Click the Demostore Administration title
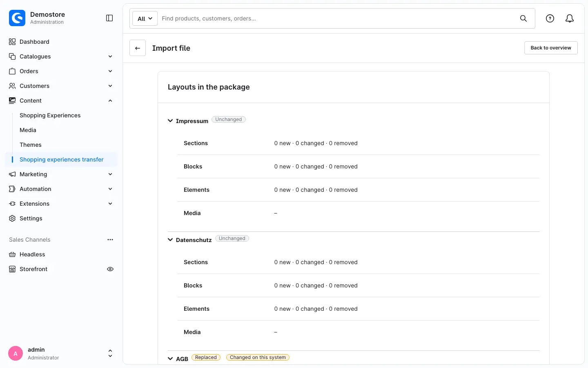 tap(47, 18)
